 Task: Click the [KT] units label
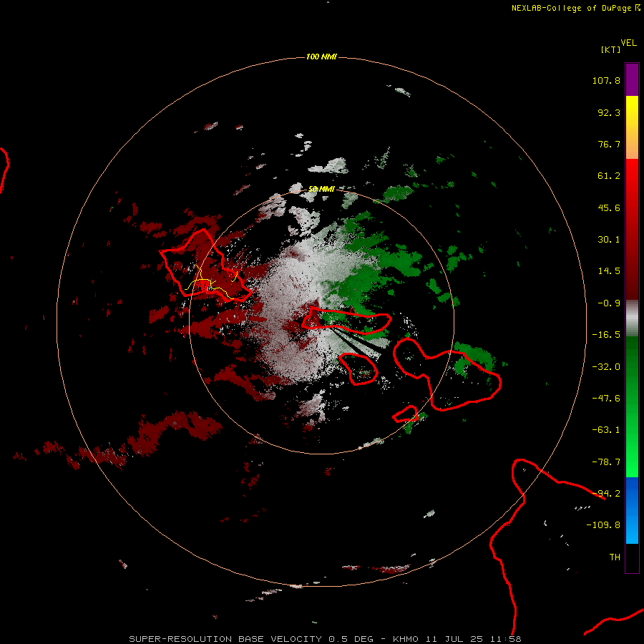coord(610,49)
